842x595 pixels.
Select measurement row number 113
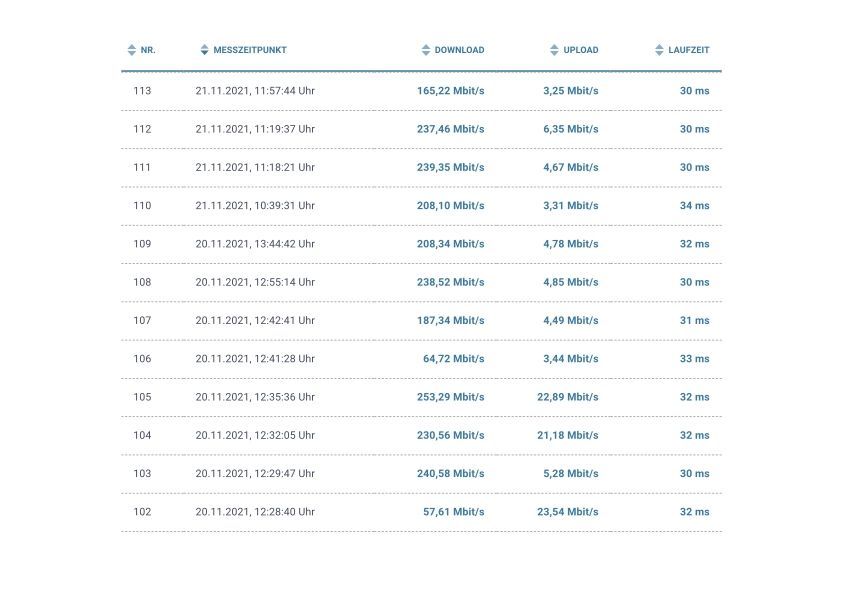(142, 91)
